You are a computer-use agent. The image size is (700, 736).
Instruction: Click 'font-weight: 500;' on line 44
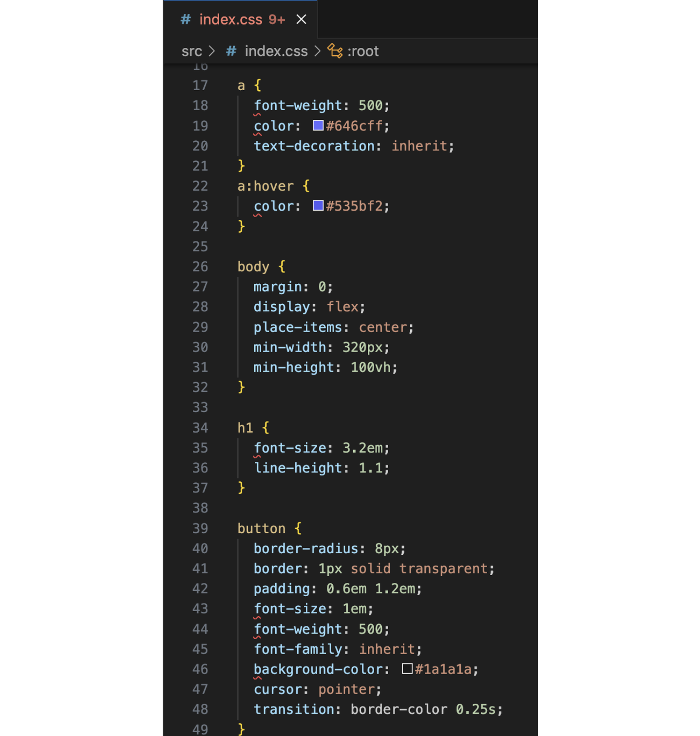click(322, 629)
